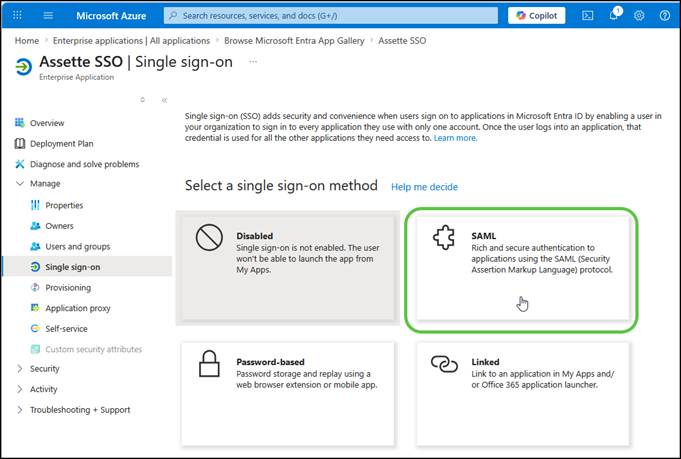The width and height of the screenshot is (681, 459).
Task: Open Provisioning in sidebar
Action: [x=68, y=287]
